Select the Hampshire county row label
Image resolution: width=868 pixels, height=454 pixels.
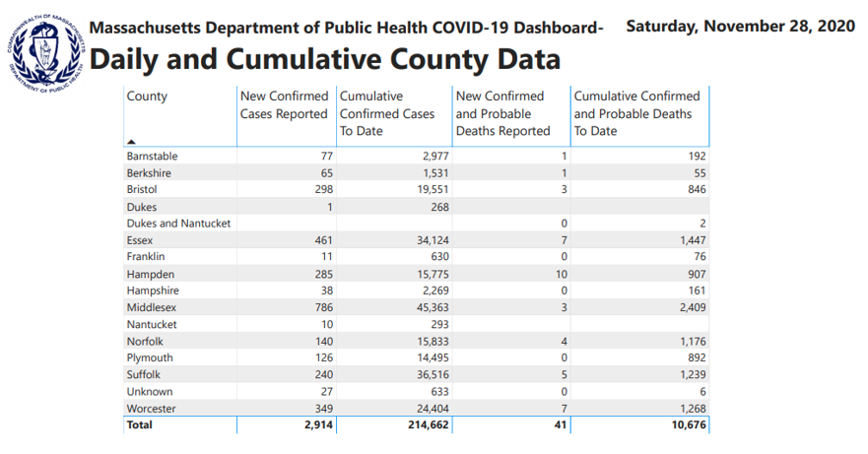tap(153, 291)
